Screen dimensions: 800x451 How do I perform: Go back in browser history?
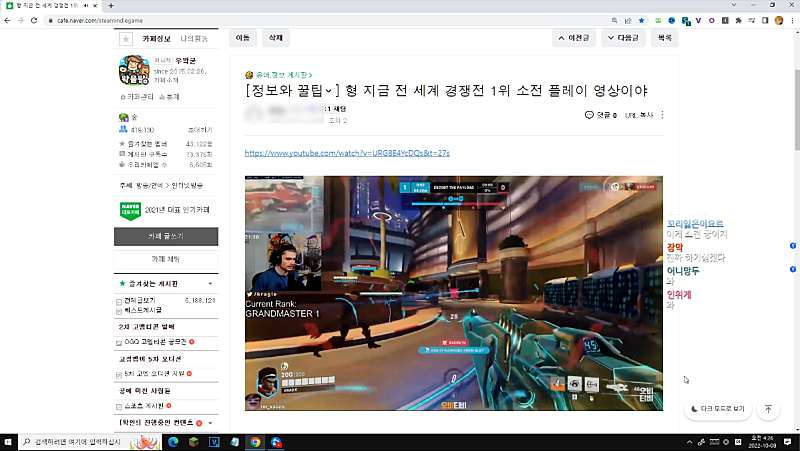[7, 20]
